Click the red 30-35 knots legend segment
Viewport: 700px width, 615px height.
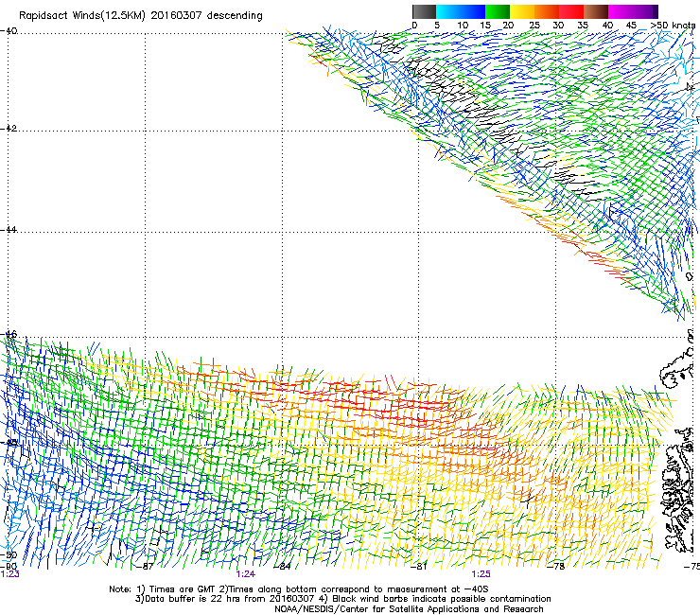click(x=571, y=11)
